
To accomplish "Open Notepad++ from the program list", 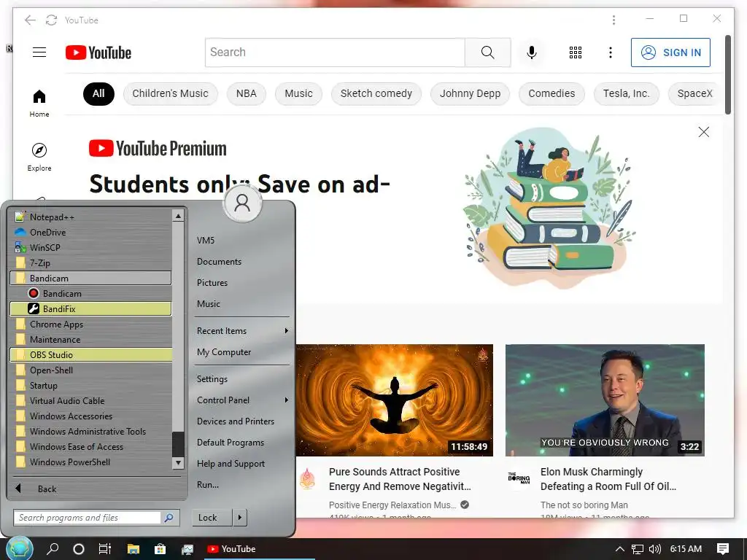I will click(x=90, y=217).
